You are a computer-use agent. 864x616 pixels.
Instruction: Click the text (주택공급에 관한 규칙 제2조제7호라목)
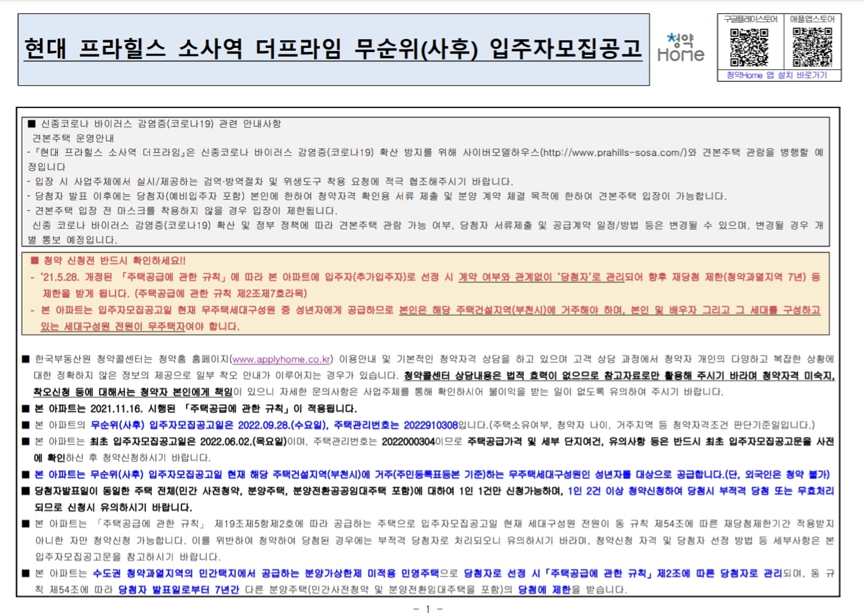coord(221,293)
